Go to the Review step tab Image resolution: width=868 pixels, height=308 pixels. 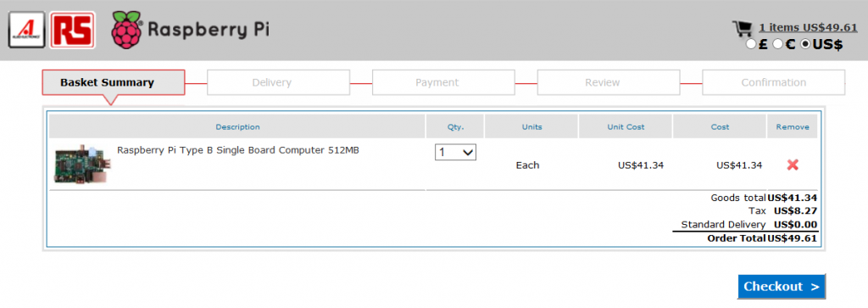point(609,82)
